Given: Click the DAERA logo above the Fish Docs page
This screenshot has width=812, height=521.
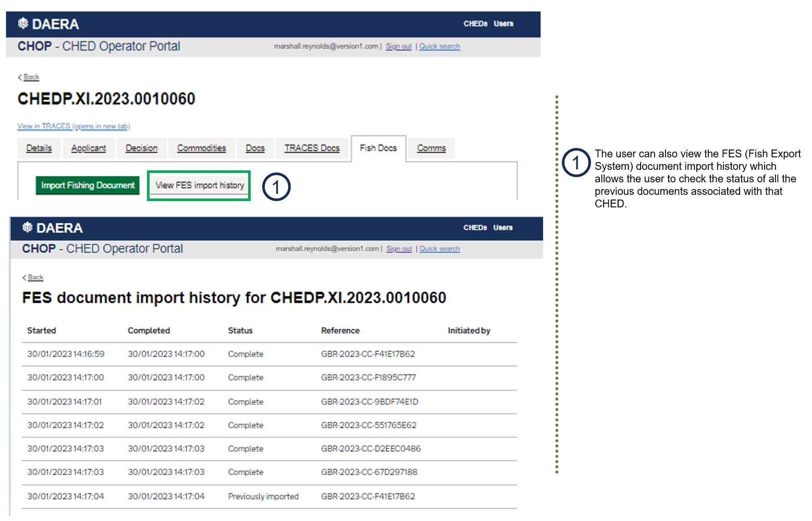Looking at the screenshot, I should [48, 24].
